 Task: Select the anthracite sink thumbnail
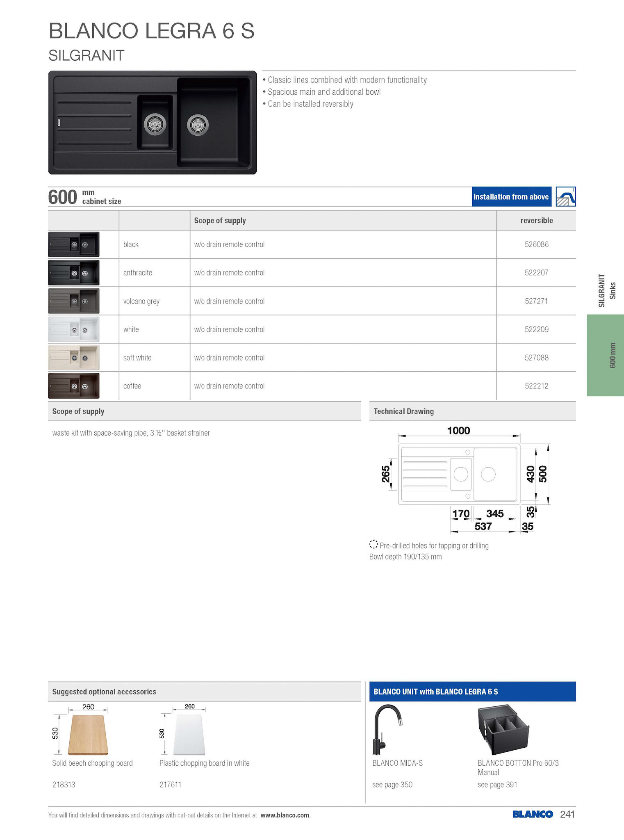click(x=74, y=273)
